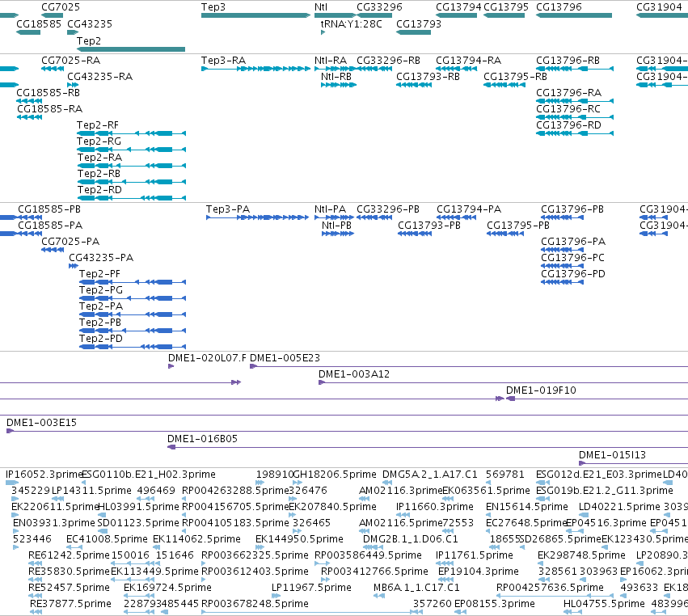This screenshot has width=688, height=616.
Task: Click the CG13794 gene label
Action: tap(458, 7)
